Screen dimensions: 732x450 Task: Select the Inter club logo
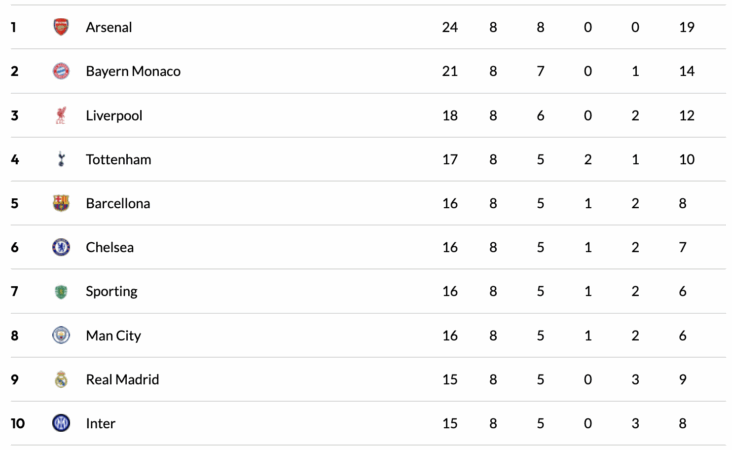(61, 423)
